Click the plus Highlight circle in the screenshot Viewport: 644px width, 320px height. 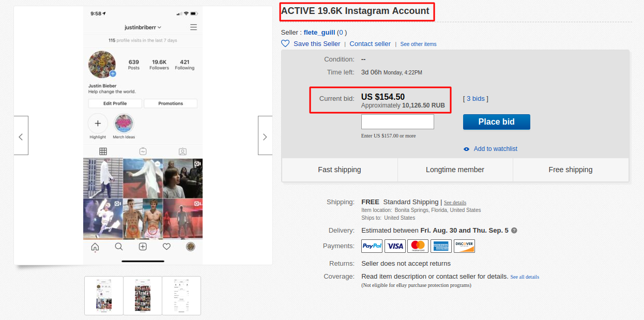coord(98,124)
